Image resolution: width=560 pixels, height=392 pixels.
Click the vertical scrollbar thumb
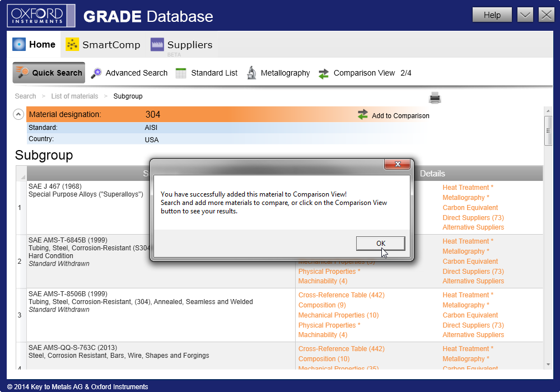(x=548, y=130)
